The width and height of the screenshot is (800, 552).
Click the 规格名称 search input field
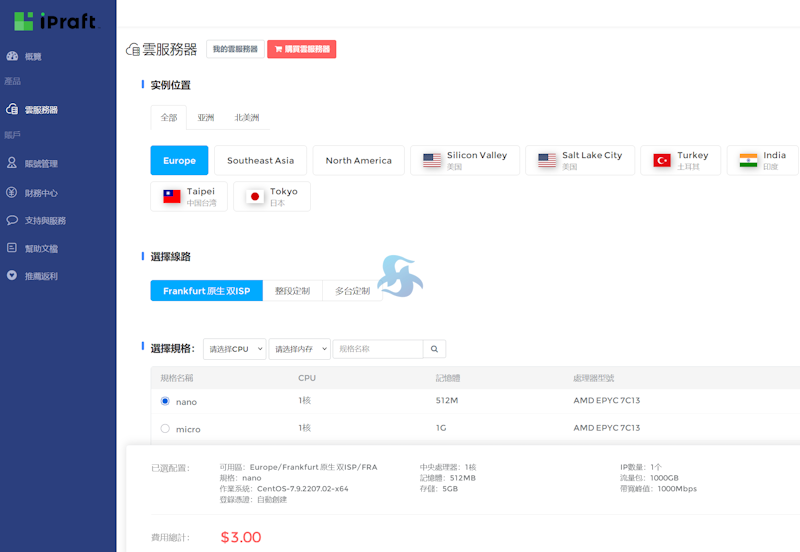point(377,349)
